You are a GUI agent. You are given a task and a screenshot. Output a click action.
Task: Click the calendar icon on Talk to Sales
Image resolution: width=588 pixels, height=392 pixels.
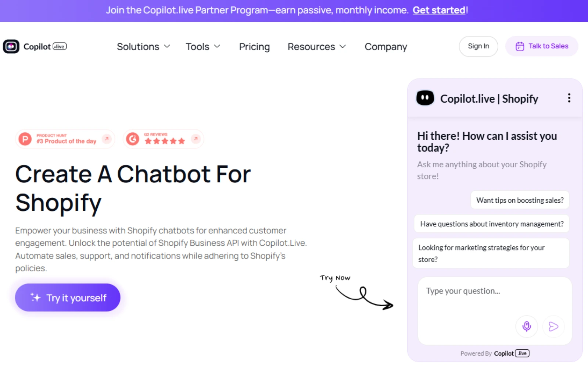(519, 46)
